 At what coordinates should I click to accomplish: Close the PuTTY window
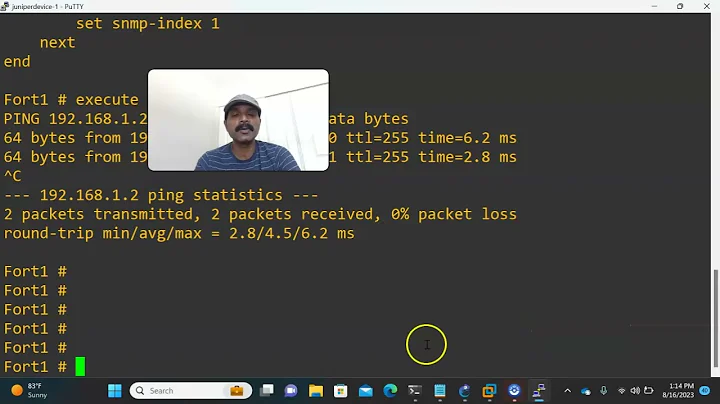click(707, 6)
